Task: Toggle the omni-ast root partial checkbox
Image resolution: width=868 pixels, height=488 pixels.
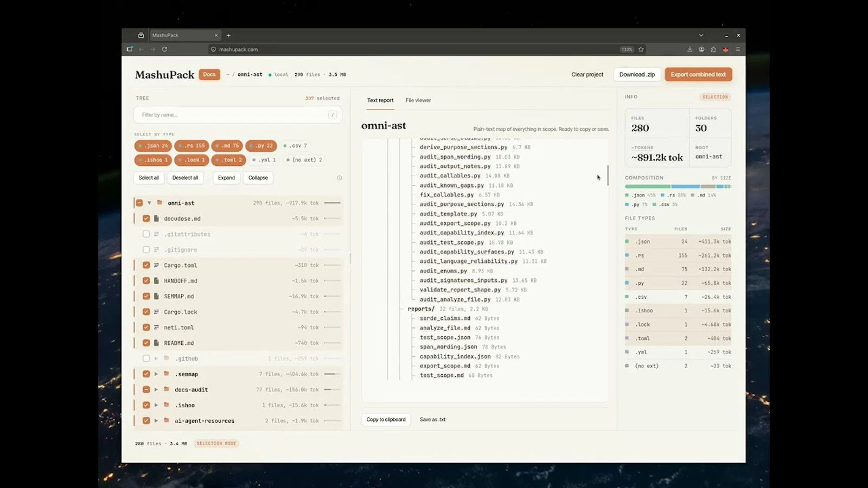Action: [139, 203]
